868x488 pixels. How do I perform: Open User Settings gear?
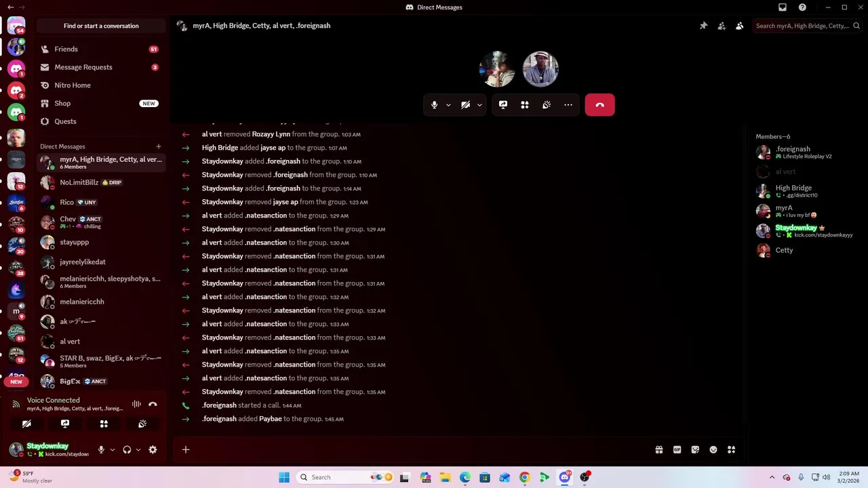tap(153, 449)
